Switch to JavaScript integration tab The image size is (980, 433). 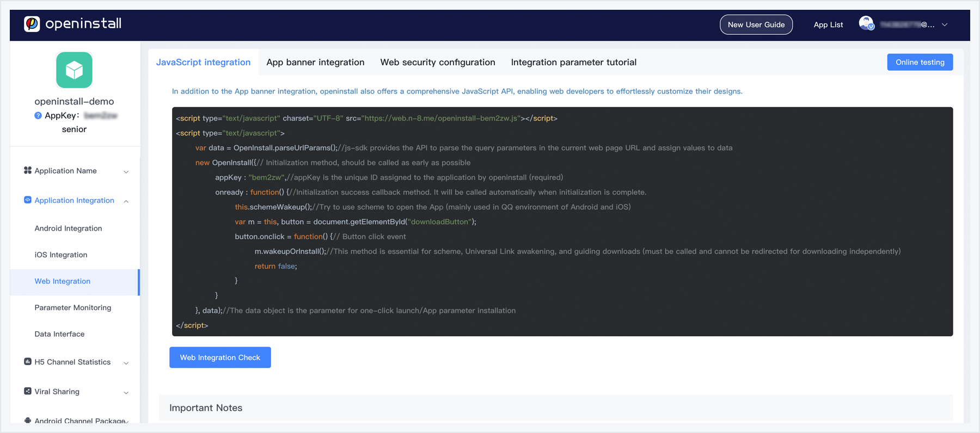pos(204,62)
